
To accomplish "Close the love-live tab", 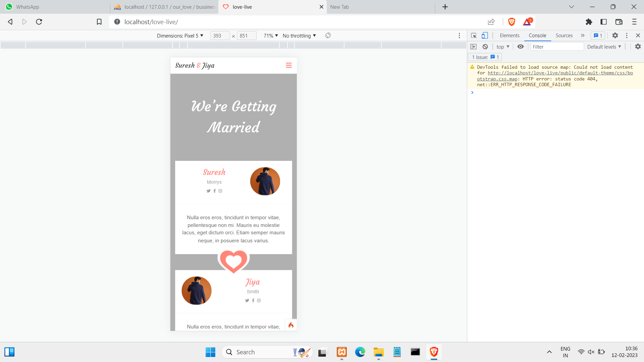I will [321, 7].
